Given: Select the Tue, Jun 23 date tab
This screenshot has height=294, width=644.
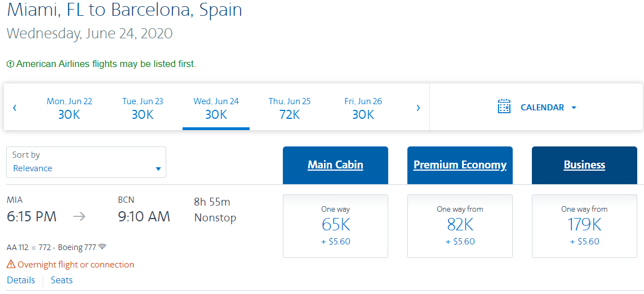Looking at the screenshot, I should [x=143, y=108].
